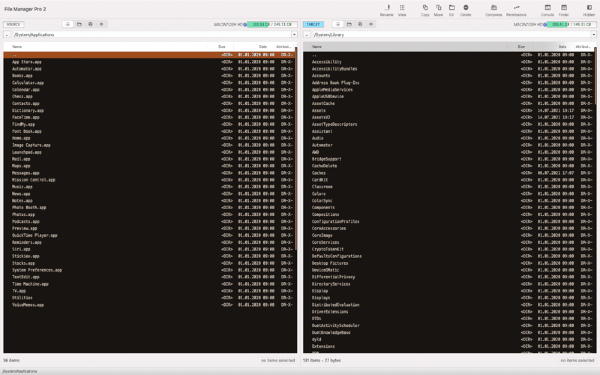Select QuickTime Player.app in source list
The height and width of the screenshot is (375, 600).
[149, 235]
